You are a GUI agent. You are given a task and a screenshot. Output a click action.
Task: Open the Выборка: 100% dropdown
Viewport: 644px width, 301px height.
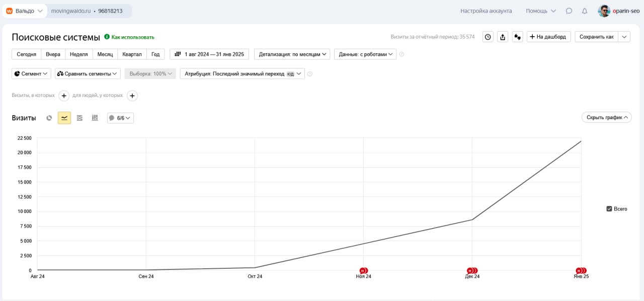150,73
